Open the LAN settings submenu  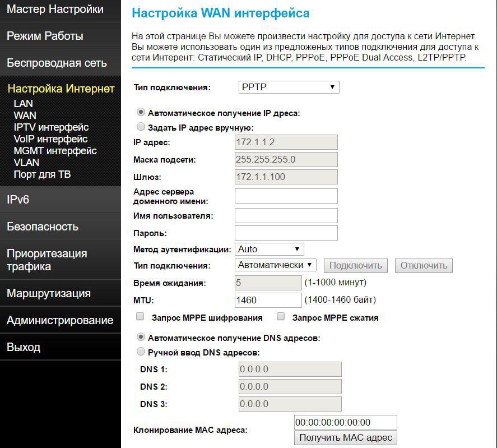[x=23, y=103]
